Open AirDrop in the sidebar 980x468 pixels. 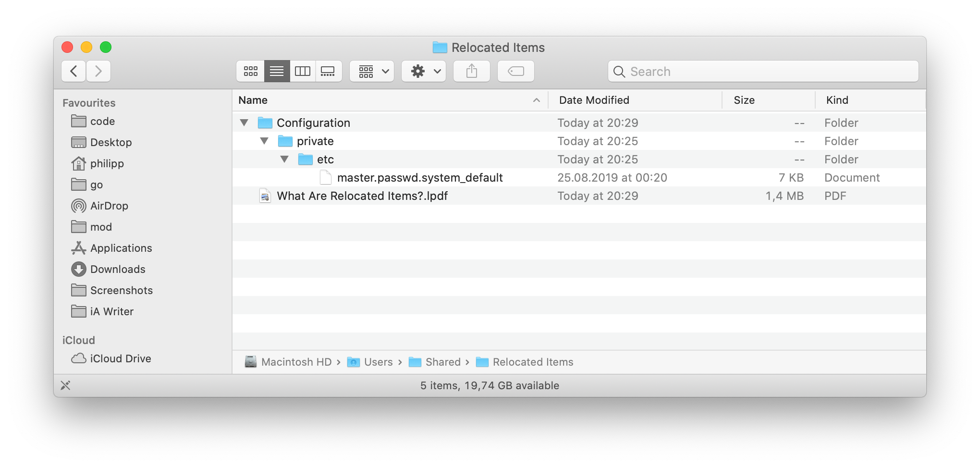[x=109, y=206]
